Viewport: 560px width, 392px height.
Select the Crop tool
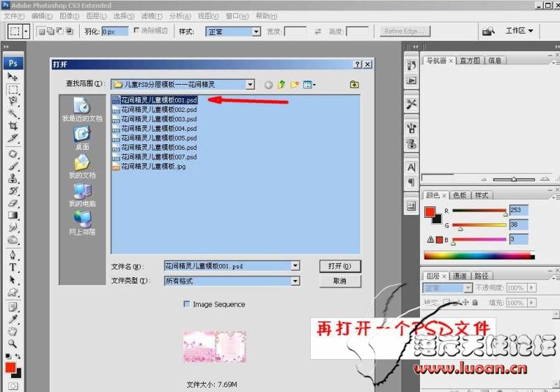13,126
